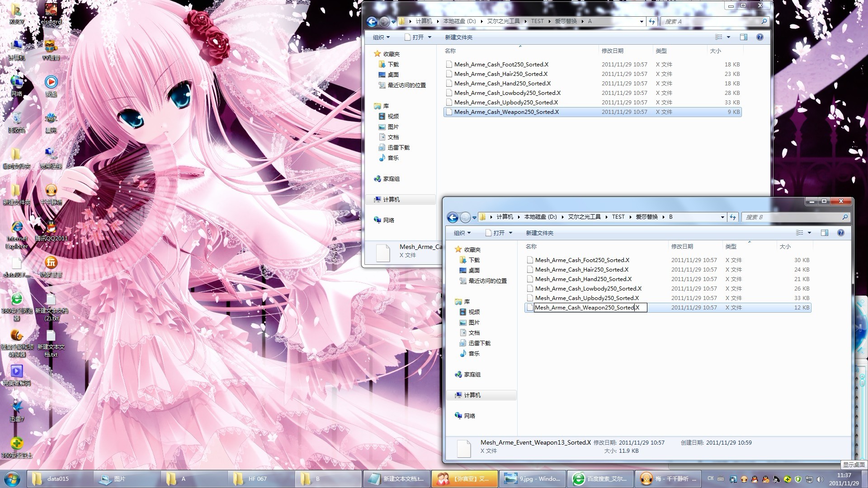Sort window B by 修改日期 column
868x488 pixels.
pyautogui.click(x=682, y=246)
